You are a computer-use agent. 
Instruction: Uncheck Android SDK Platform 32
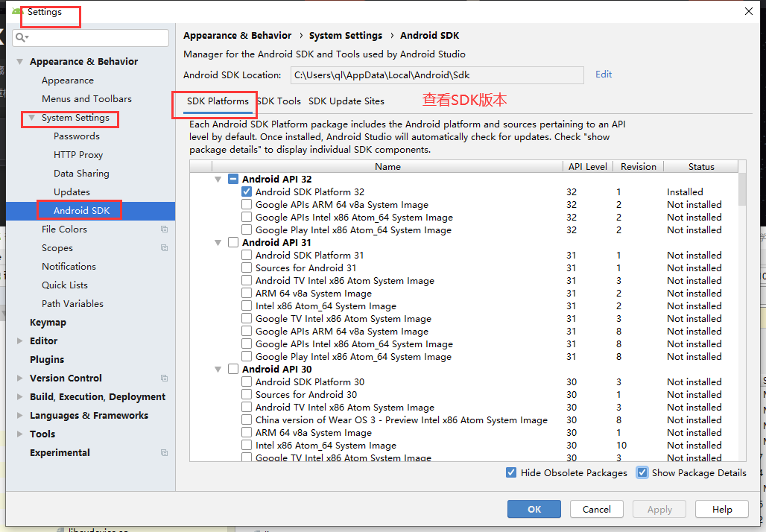click(247, 192)
